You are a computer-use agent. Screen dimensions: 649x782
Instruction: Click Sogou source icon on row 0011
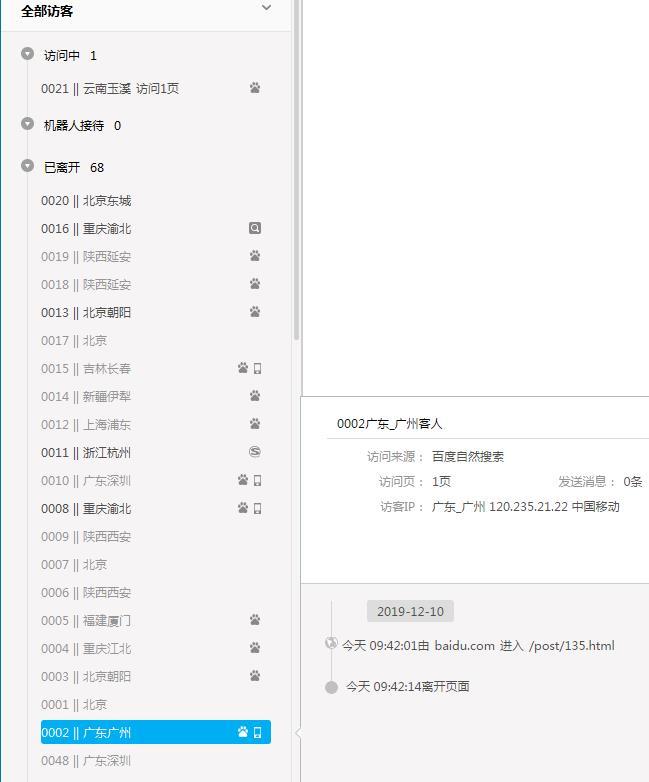[255, 452]
